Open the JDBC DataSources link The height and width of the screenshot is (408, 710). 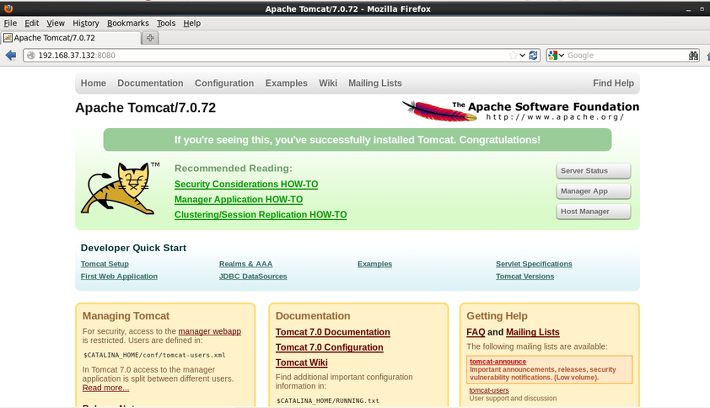[x=253, y=276]
